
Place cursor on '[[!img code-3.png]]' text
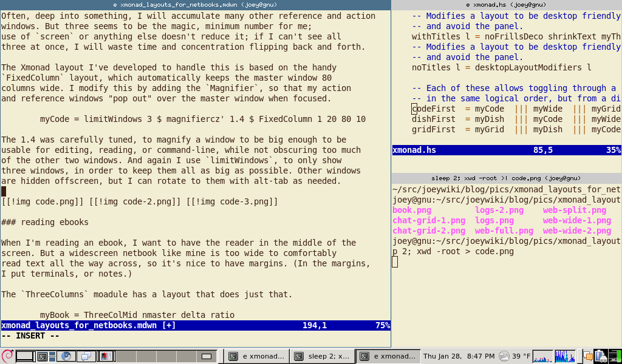233,201
